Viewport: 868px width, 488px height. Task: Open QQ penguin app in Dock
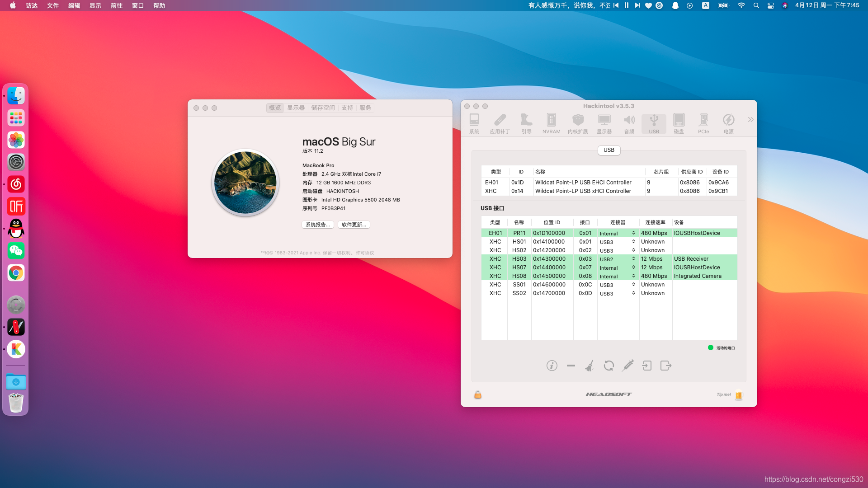[x=16, y=229]
